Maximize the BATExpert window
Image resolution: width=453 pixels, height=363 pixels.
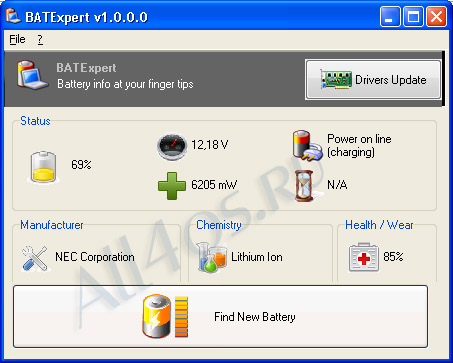click(413, 17)
